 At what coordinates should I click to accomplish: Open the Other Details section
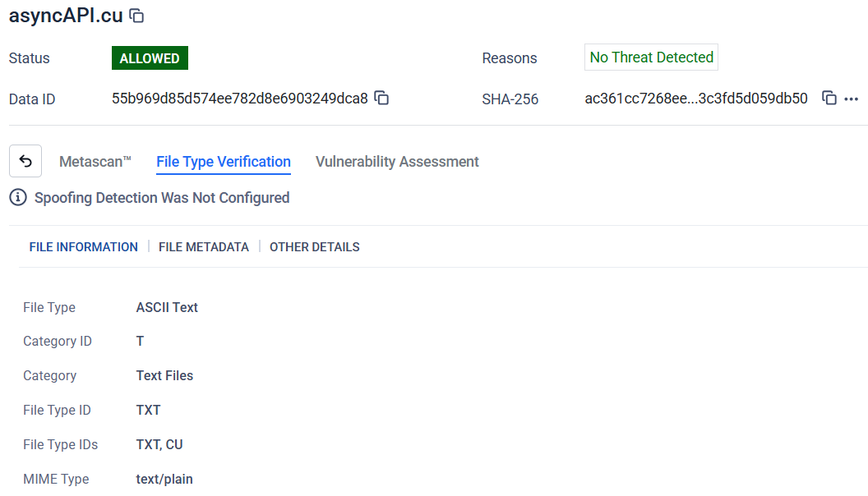(x=315, y=247)
